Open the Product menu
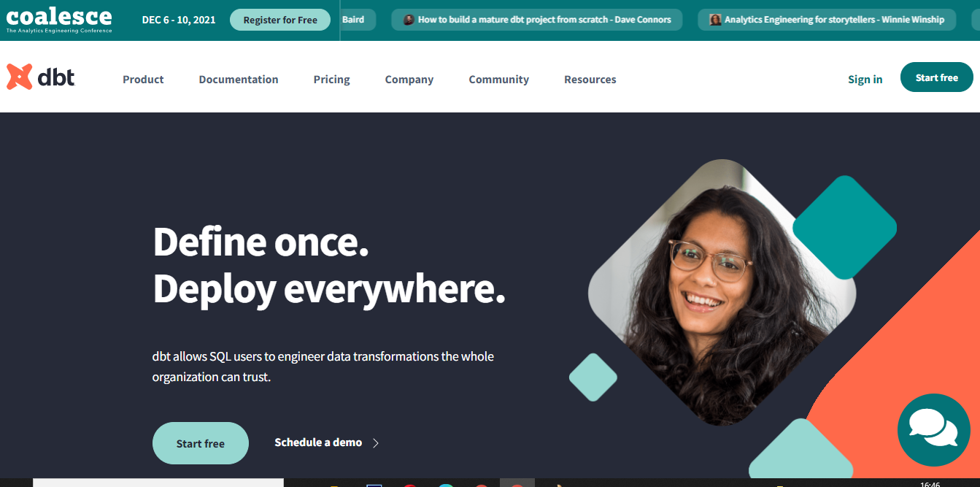This screenshot has height=487, width=980. pyautogui.click(x=143, y=80)
